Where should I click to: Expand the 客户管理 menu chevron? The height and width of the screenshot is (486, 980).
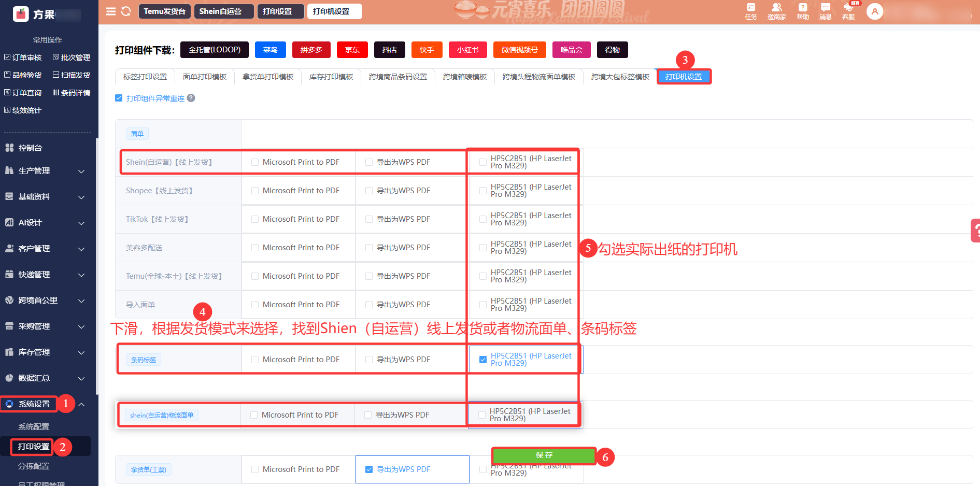point(81,249)
